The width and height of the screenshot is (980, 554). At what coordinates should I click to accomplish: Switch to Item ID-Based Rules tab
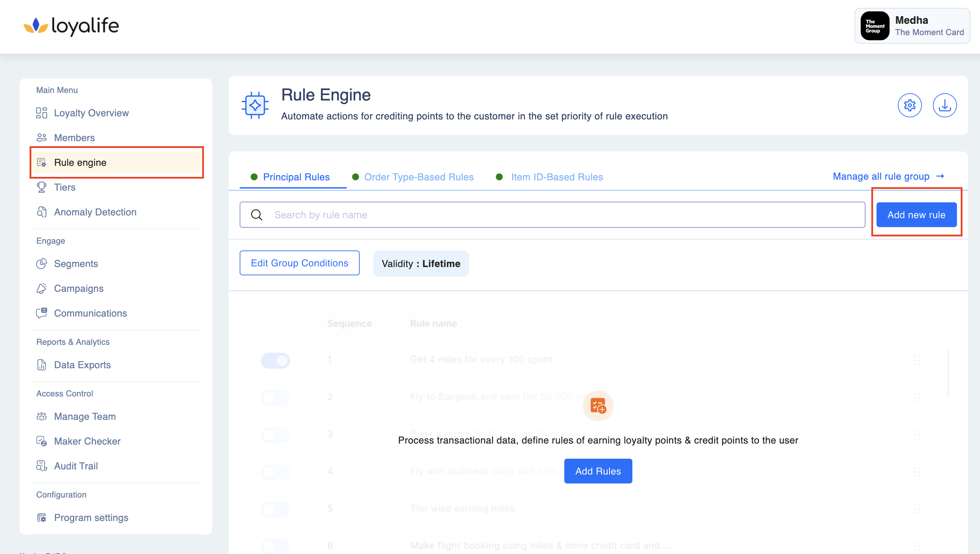click(x=557, y=177)
